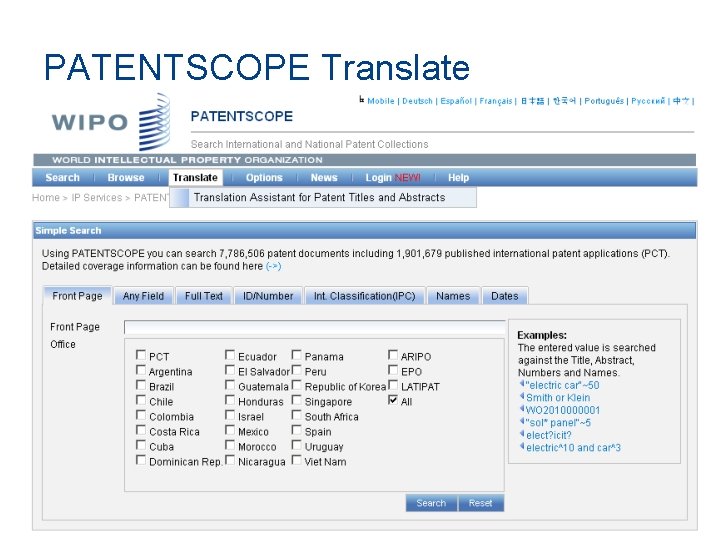
Task: Click the WIPO logo
Action: pyautogui.click(x=111, y=122)
